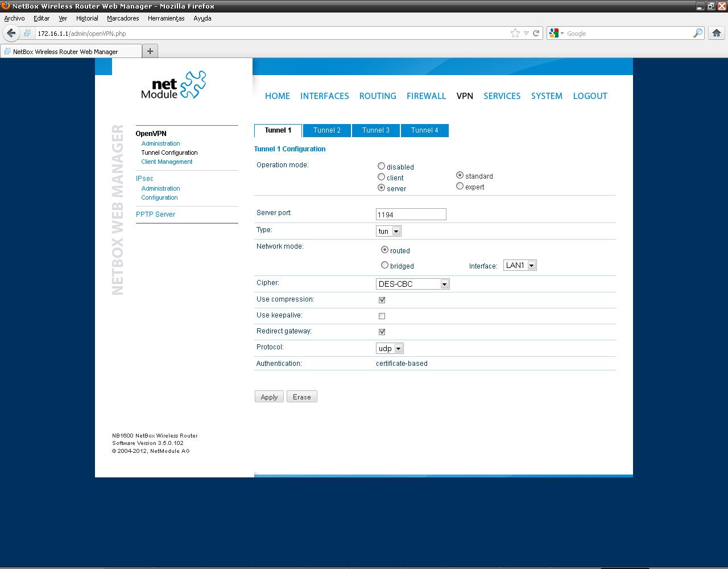
Task: Open OpenVPN Administration in sidebar
Action: click(x=160, y=143)
